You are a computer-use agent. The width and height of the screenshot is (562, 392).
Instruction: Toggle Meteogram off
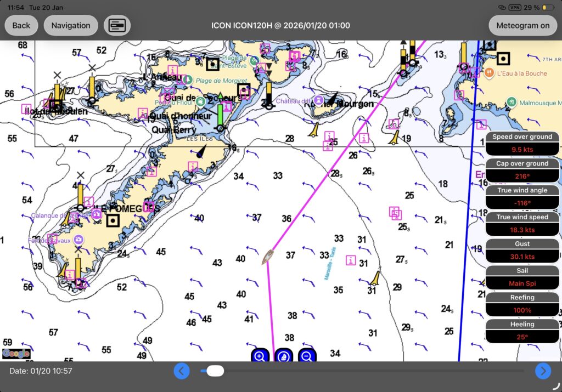point(522,25)
